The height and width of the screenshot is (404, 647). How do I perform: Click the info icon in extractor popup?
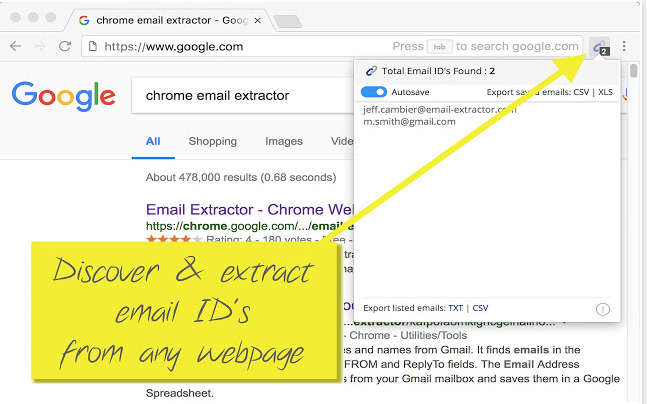(602, 309)
